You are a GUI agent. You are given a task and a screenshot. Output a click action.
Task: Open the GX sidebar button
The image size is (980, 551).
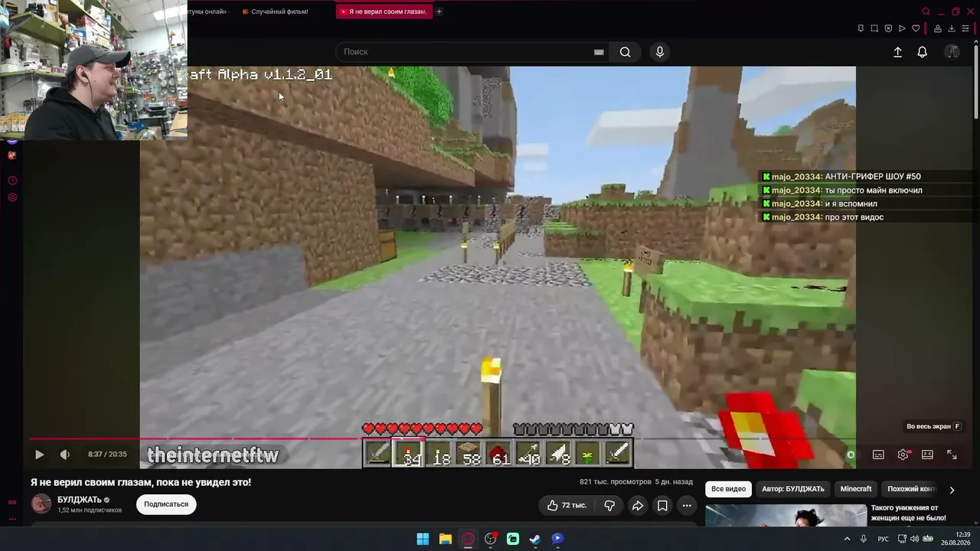coord(12,502)
